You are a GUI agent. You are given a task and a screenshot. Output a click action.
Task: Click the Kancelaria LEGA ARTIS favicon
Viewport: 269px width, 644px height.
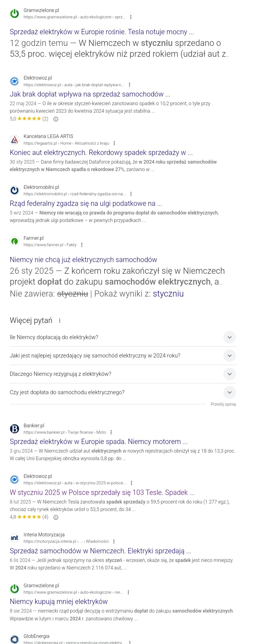[x=14, y=140]
